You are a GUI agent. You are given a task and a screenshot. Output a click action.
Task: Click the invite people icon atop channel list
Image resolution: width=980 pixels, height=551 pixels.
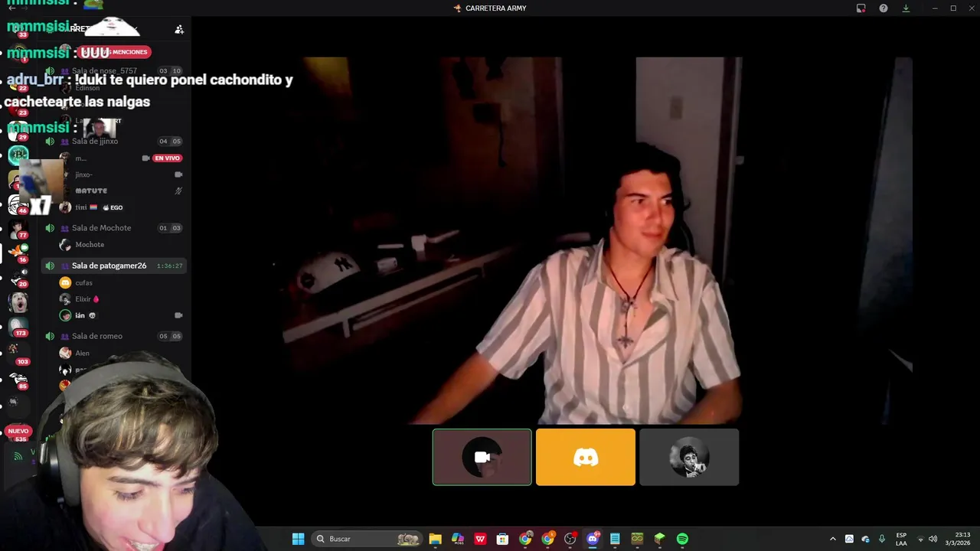pyautogui.click(x=179, y=29)
